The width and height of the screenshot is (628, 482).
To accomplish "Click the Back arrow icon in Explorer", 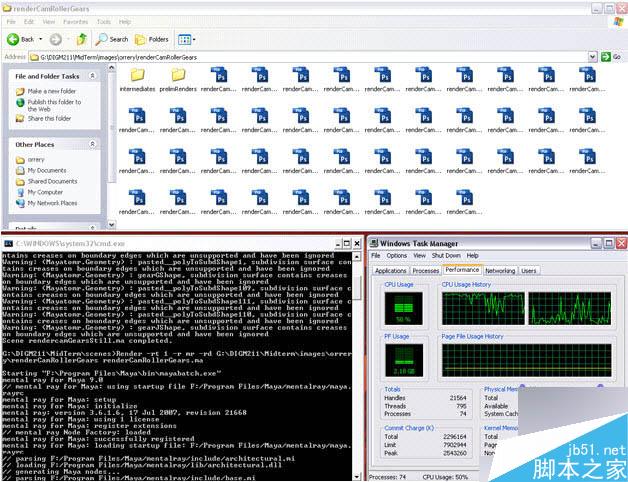I will [13, 39].
